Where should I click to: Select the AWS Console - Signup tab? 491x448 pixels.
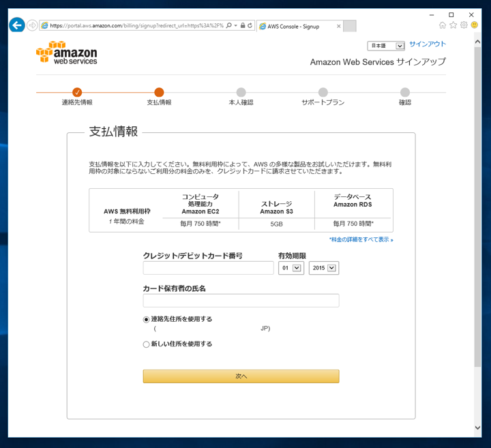[297, 27]
